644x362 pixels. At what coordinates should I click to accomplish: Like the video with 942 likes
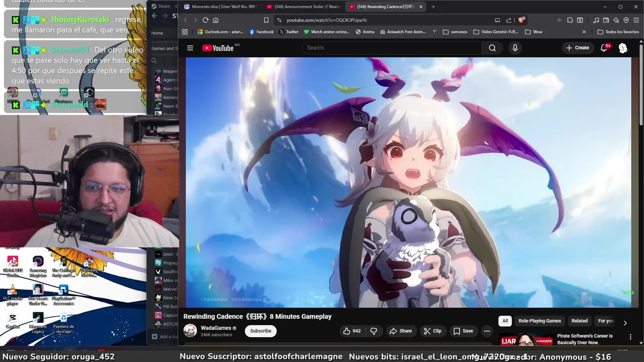click(x=352, y=331)
